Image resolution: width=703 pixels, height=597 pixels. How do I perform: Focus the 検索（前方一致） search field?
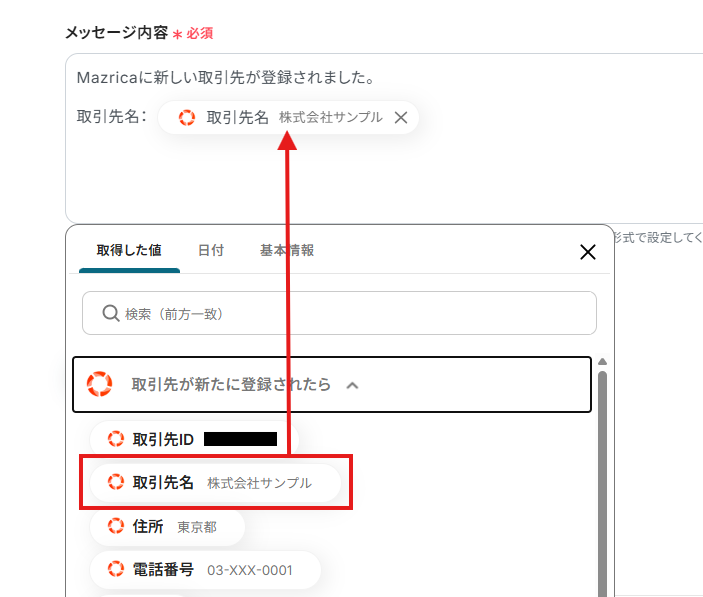coord(339,313)
